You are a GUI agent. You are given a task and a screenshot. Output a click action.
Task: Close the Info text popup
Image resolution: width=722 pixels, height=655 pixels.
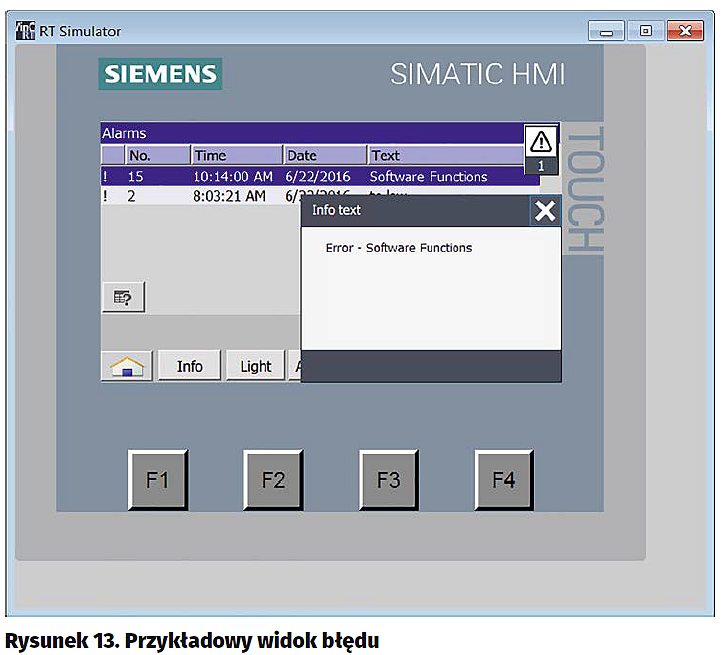(544, 211)
